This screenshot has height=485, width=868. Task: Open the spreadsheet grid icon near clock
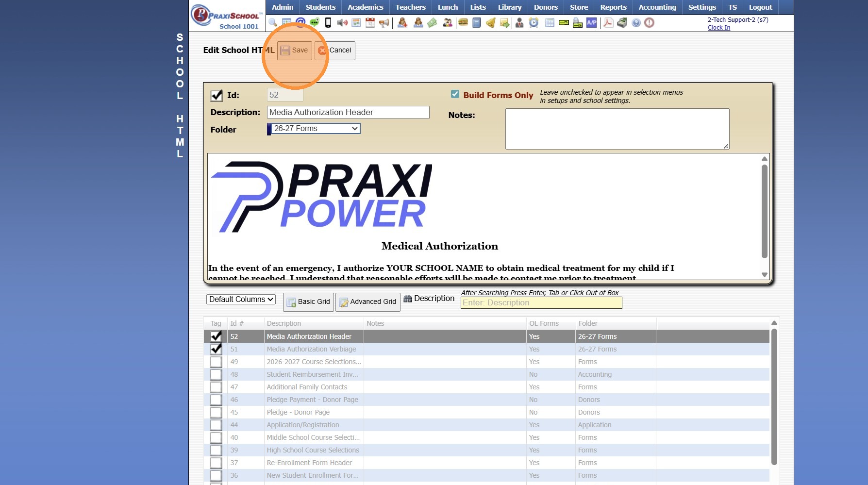click(x=550, y=23)
